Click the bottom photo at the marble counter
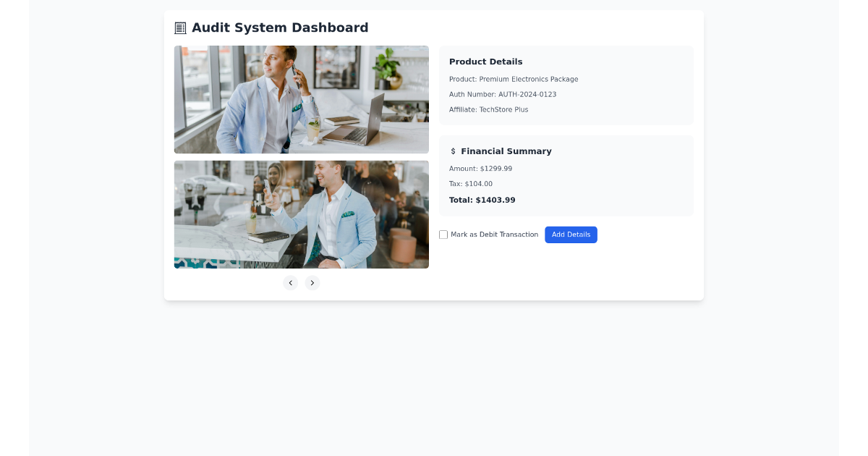Screen dimensions: 868x456 coord(302,214)
